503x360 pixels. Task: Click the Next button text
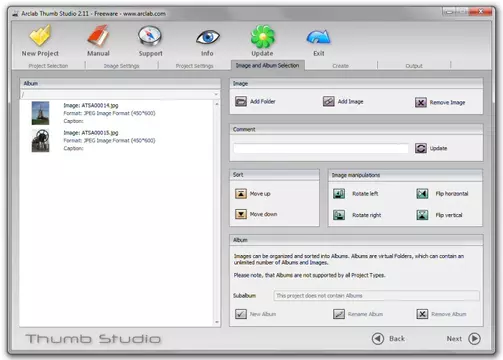pos(454,339)
